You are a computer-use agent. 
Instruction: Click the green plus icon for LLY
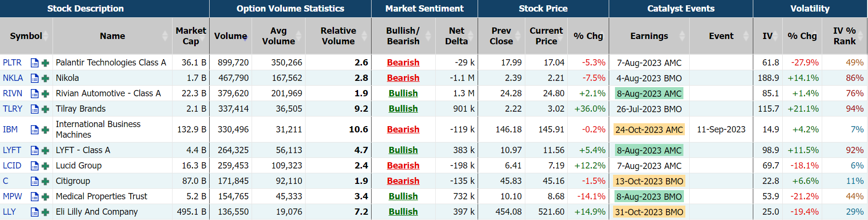point(45,212)
